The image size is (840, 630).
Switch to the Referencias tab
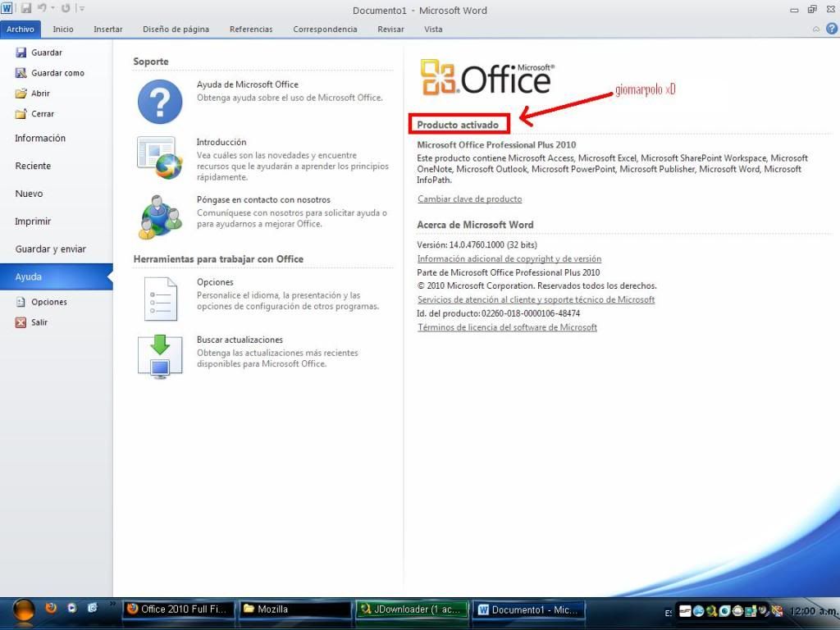pos(251,29)
